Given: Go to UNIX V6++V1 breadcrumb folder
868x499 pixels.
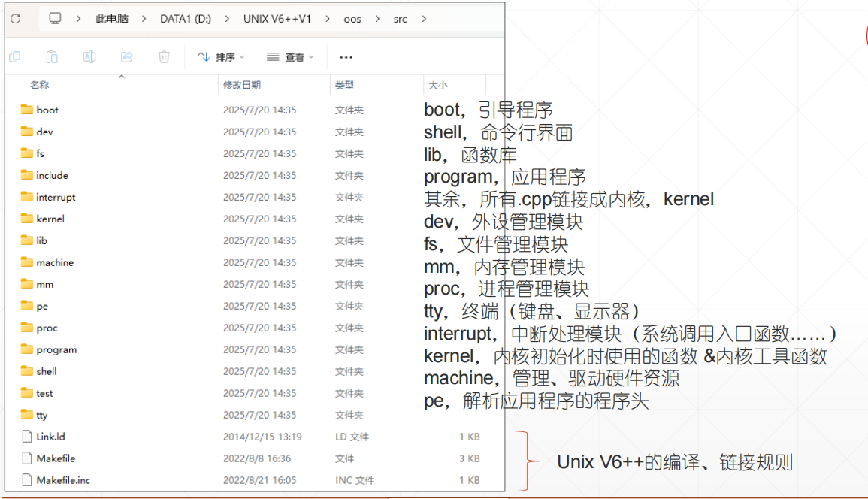Looking at the screenshot, I should pos(277,19).
